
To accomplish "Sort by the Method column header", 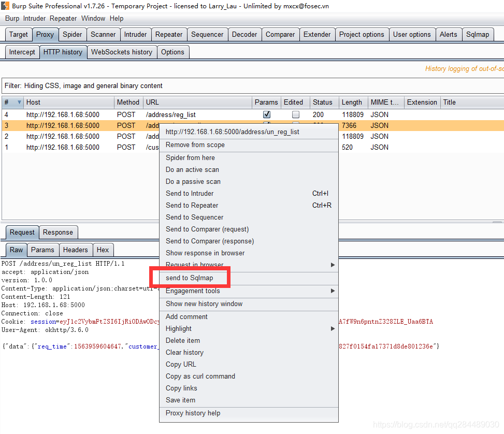I will [x=128, y=102].
